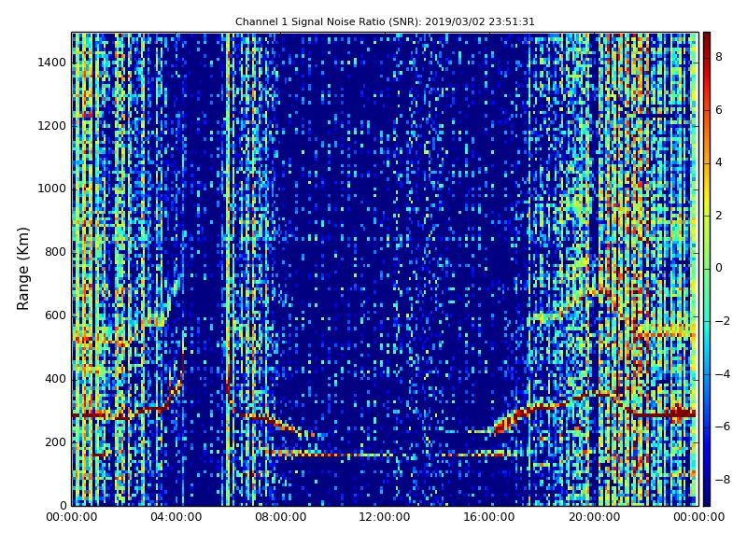747x560 pixels.
Task: Click the colorbar label 6
Action: (x=719, y=110)
